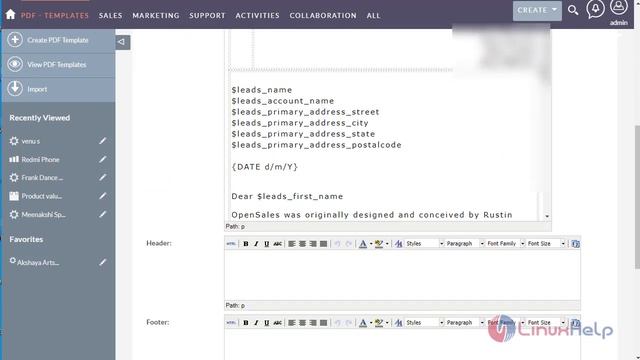Apply text color in Header toolbar
Image resolution: width=640 pixels, height=360 pixels.
pos(362,244)
